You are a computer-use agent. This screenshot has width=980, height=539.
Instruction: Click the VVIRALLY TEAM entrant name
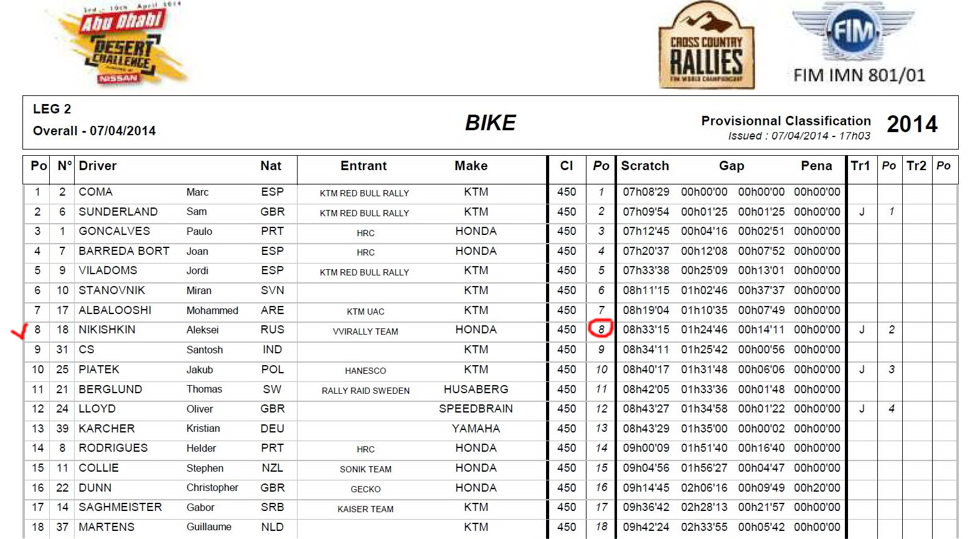(365, 331)
